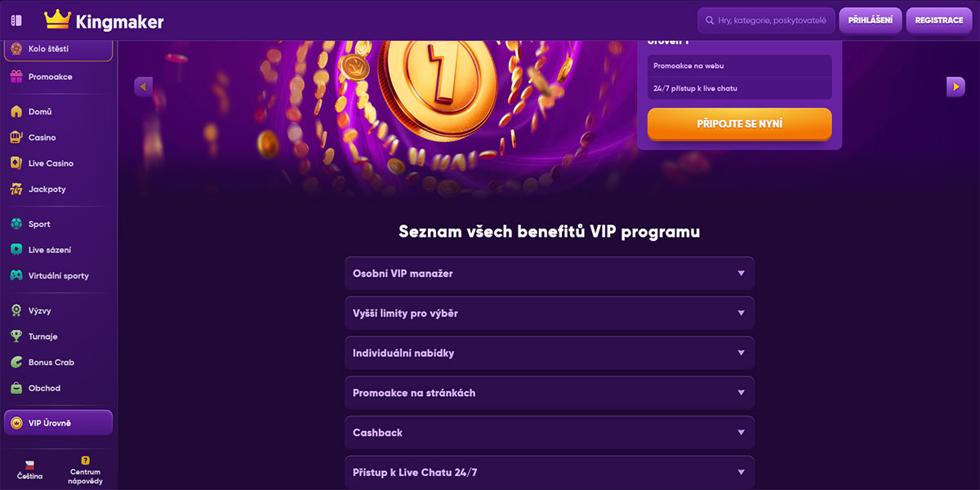This screenshot has width=980, height=490.
Task: Expand Vyšší limity pro výběr
Action: (549, 313)
